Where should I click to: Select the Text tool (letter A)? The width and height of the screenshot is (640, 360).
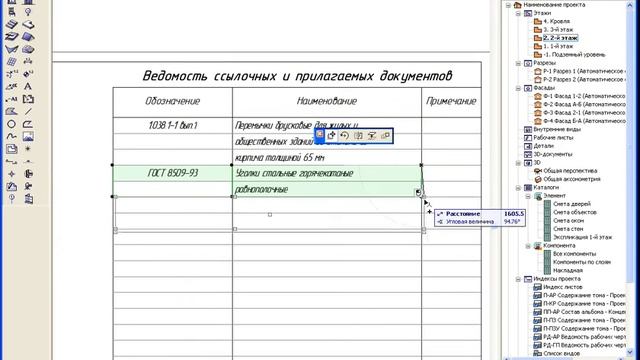click(x=28, y=87)
